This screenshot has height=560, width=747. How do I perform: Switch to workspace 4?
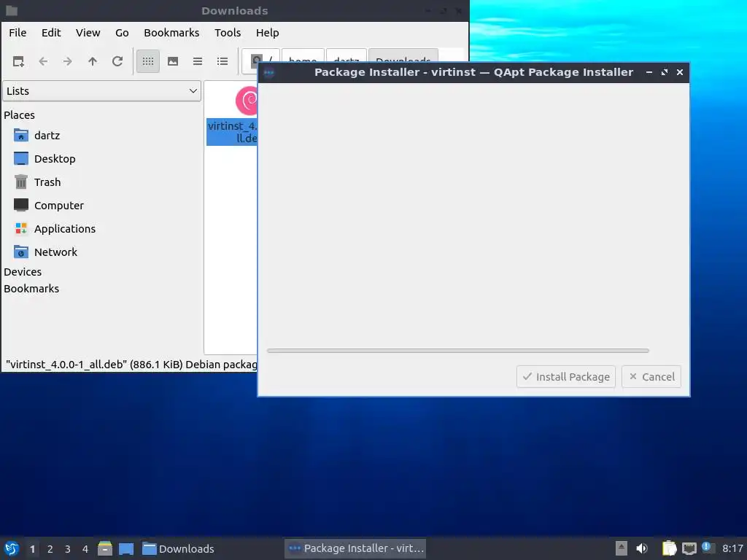coord(85,549)
